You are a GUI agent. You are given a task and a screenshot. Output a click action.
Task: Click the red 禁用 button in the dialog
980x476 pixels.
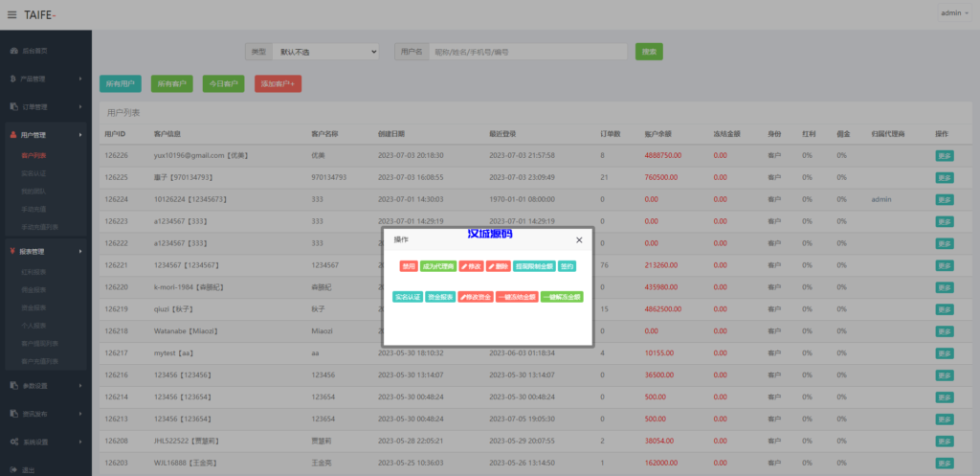coord(408,266)
